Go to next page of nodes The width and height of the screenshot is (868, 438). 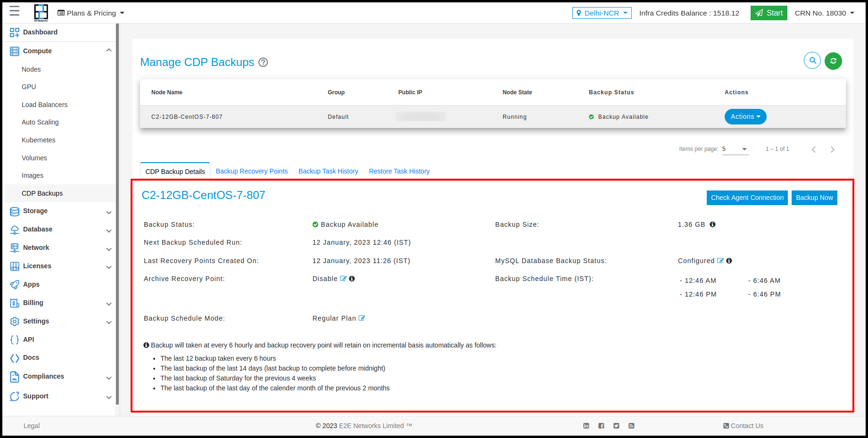click(833, 149)
